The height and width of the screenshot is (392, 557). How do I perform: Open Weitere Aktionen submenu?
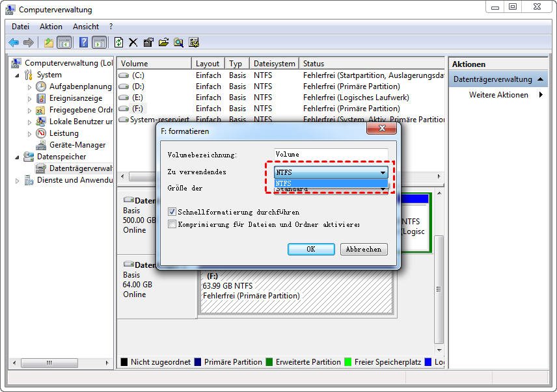click(498, 95)
